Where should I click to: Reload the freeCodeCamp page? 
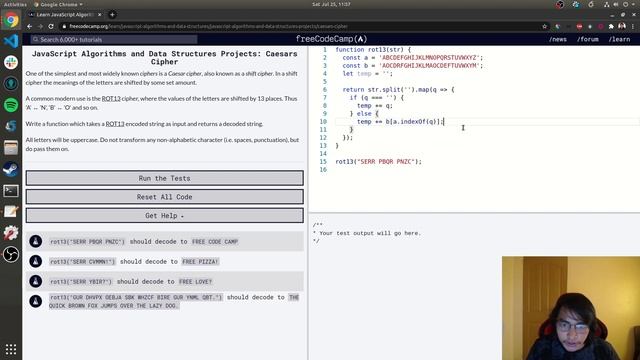[51, 26]
